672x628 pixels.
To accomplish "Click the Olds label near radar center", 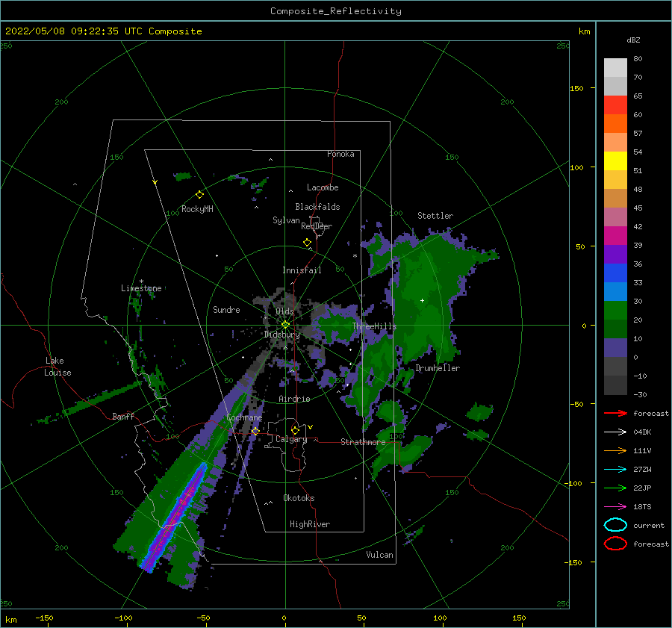I will pos(284,311).
